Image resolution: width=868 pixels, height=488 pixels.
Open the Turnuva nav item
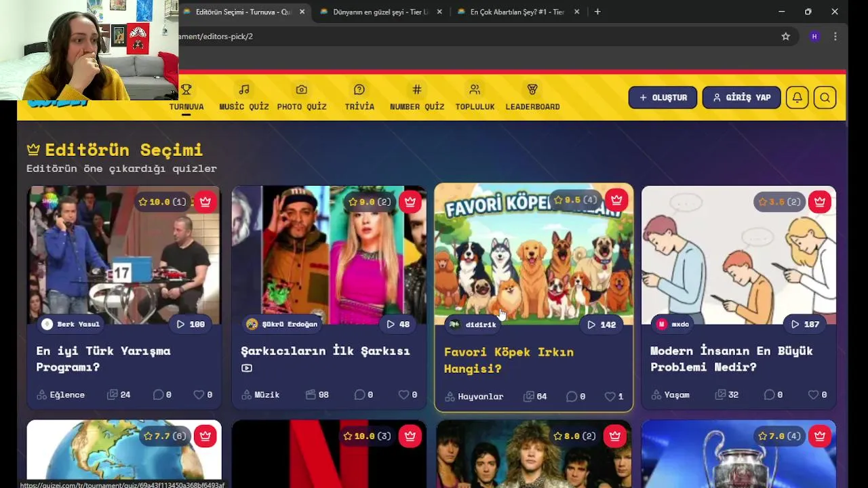click(x=186, y=98)
